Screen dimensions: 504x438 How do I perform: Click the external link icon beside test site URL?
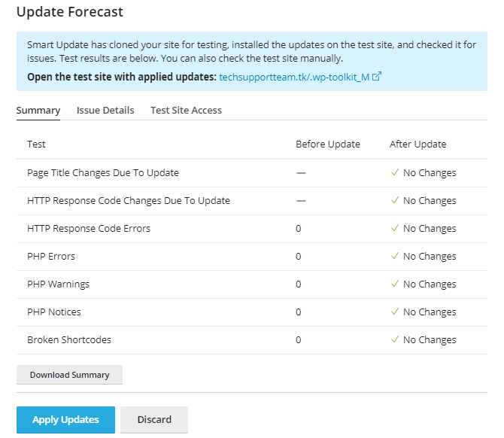[378, 76]
